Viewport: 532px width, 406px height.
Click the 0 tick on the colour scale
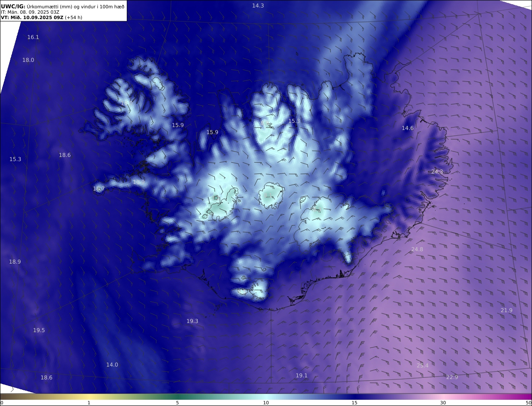point(2,403)
